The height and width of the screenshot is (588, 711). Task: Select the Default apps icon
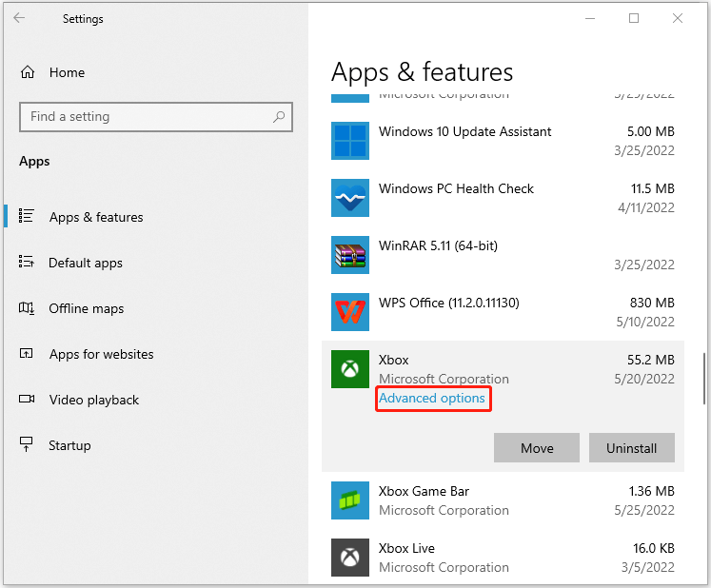click(27, 262)
